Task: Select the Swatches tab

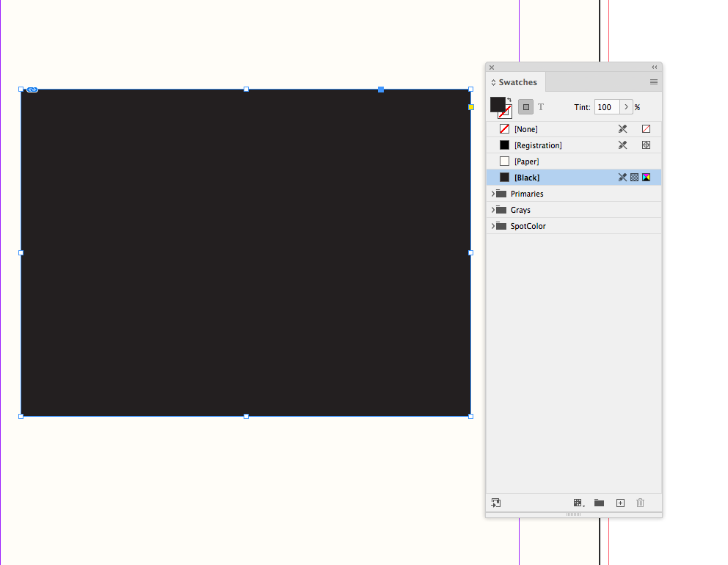Action: click(x=515, y=82)
